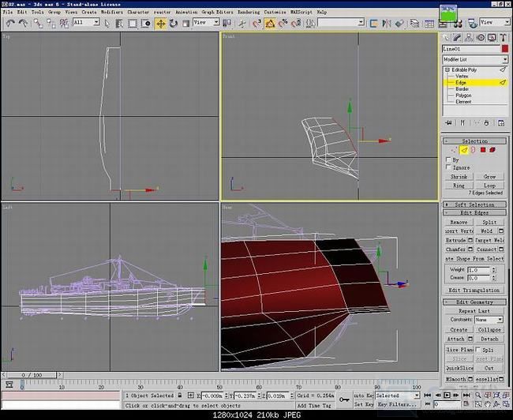Open the Graph Editors menu
The height and width of the screenshot is (420, 513).
[217, 12]
